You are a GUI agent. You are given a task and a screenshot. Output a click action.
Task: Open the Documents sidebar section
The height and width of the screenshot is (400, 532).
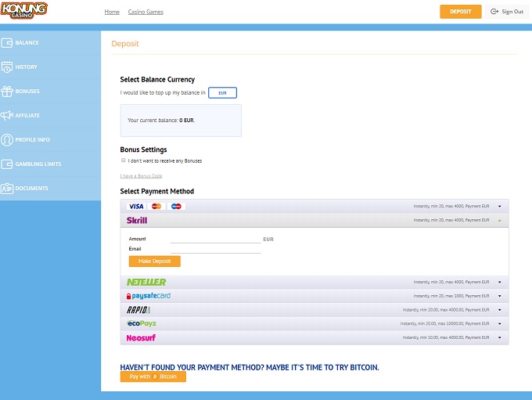point(31,189)
